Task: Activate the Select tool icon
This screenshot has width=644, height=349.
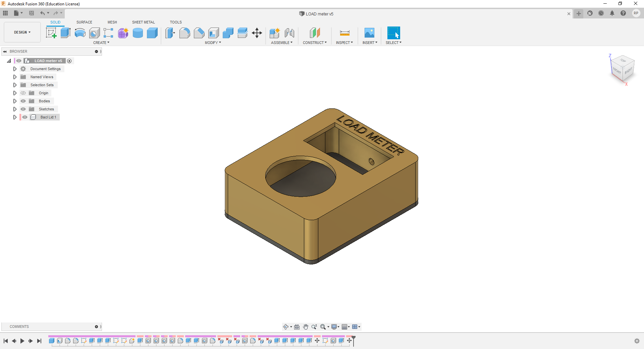Action: [393, 33]
